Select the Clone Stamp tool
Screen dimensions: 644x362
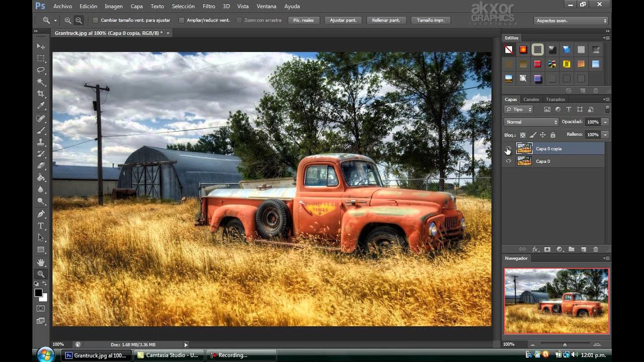pos(41,142)
